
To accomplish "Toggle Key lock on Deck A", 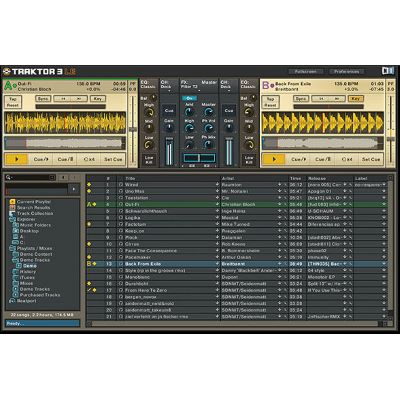I will click(98, 99).
